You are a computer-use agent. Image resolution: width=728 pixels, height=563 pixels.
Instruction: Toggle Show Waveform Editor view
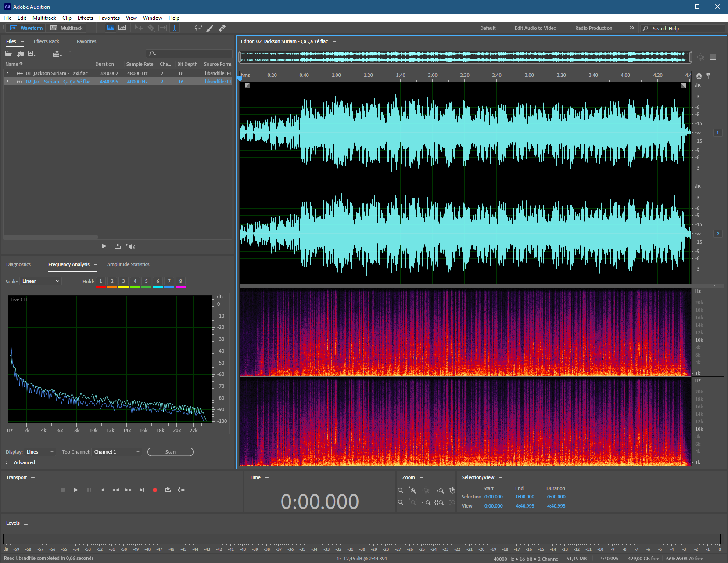click(111, 28)
